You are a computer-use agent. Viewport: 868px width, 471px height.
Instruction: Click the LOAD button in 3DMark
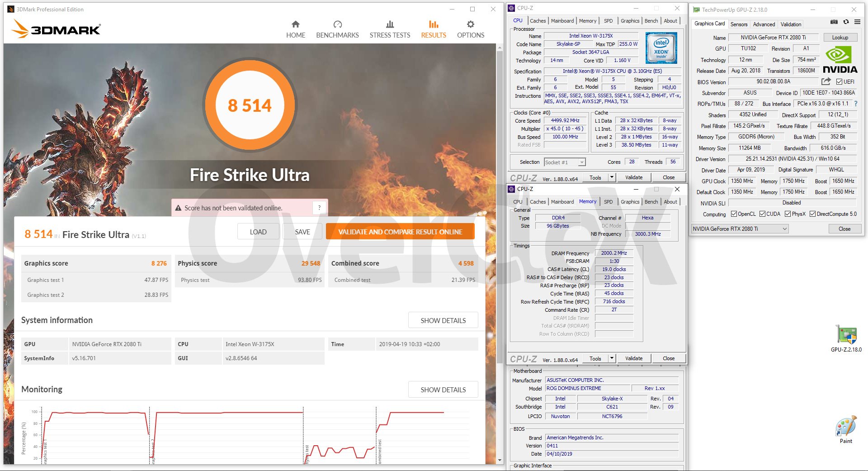click(258, 232)
